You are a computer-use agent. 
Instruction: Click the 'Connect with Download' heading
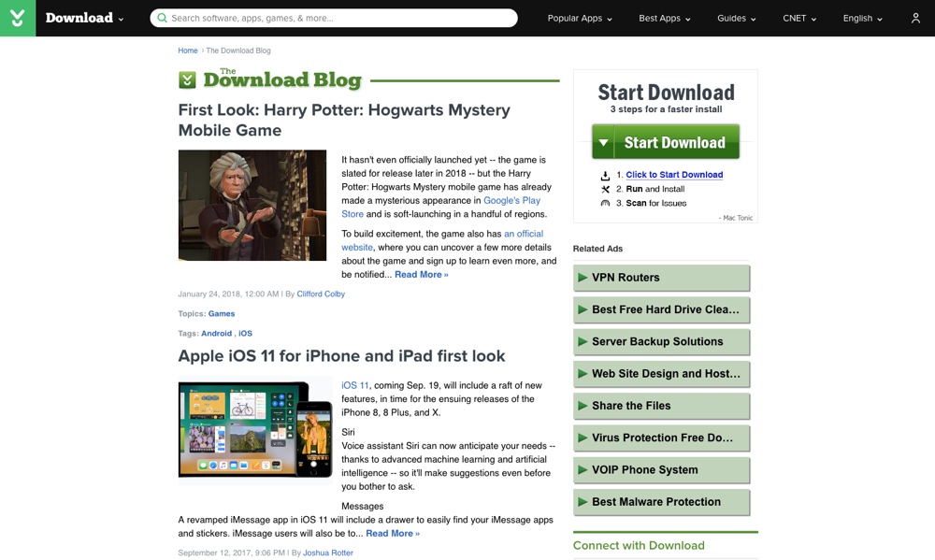coord(639,546)
